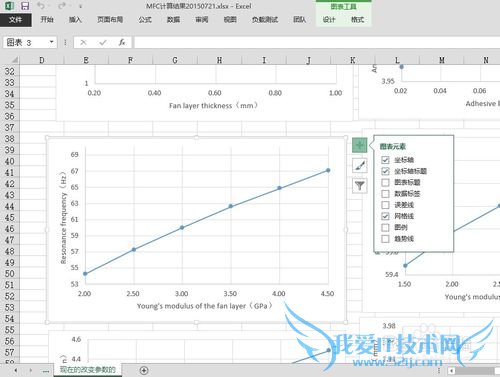Click the 59.4 axis label in right chart
This screenshot has height=377, width=500.
point(392,275)
